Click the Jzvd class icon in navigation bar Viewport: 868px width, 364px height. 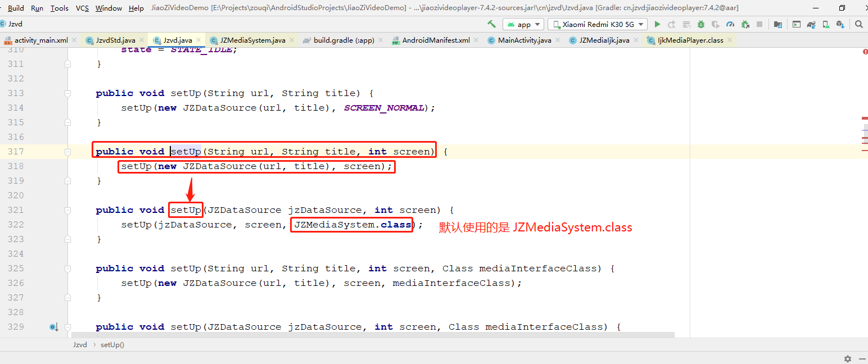point(3,24)
